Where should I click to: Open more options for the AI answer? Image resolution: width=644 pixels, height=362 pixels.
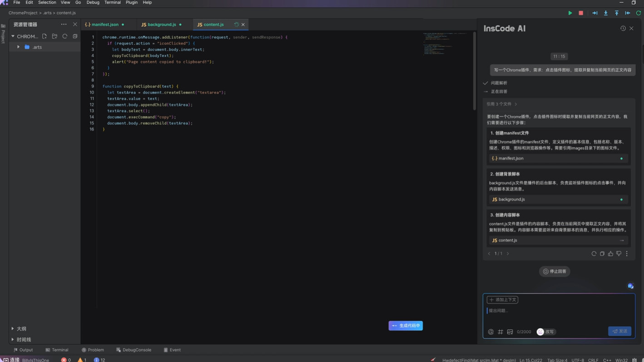[x=627, y=254]
